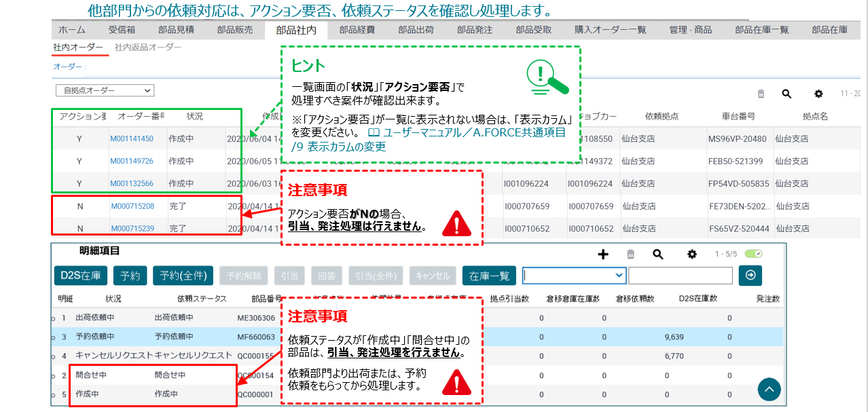Click the trash icon above the order list

[x=761, y=94]
